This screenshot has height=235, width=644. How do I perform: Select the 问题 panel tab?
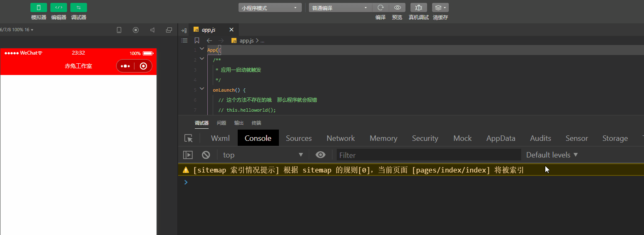coord(221,123)
